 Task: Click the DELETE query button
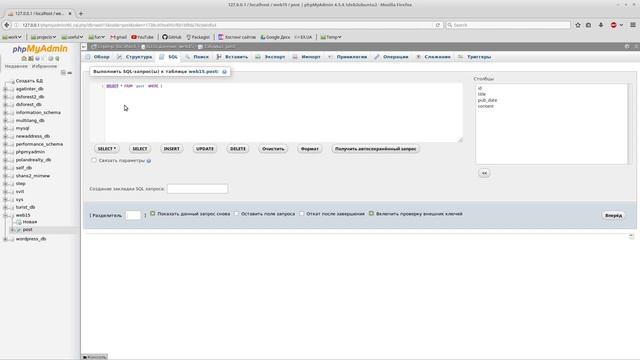pyautogui.click(x=238, y=149)
